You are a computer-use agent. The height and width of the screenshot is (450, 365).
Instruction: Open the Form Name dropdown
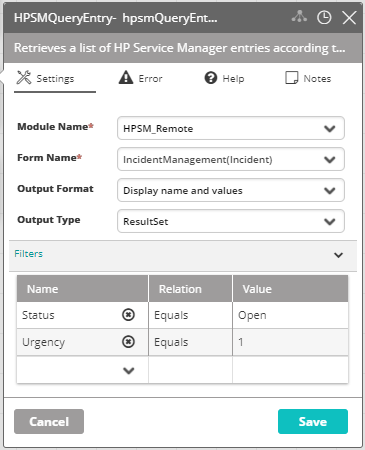[231, 159]
